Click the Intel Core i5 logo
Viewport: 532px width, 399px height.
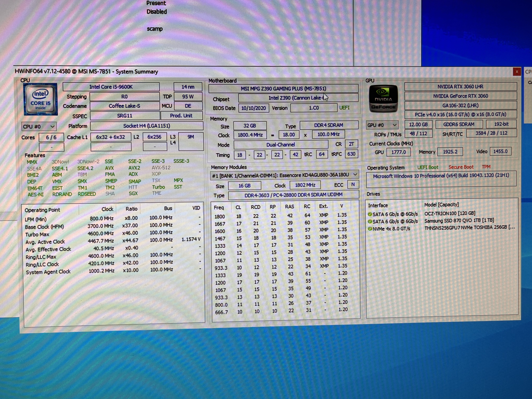coord(40,99)
